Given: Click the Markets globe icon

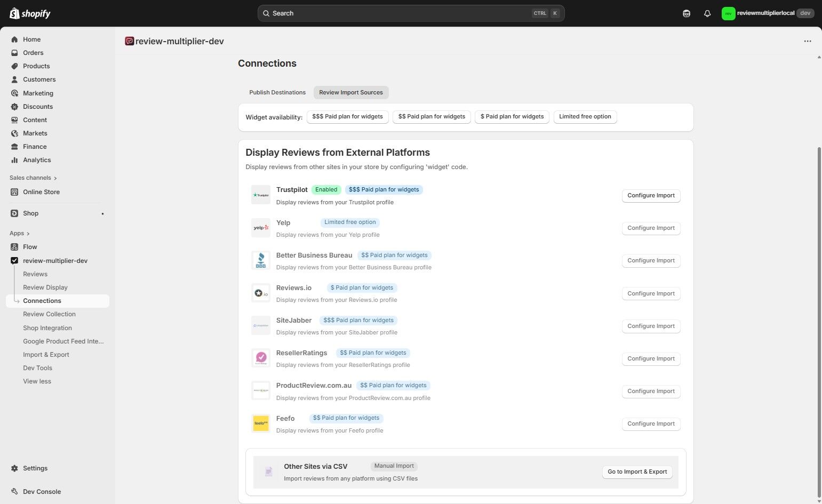Looking at the screenshot, I should pyautogui.click(x=14, y=133).
